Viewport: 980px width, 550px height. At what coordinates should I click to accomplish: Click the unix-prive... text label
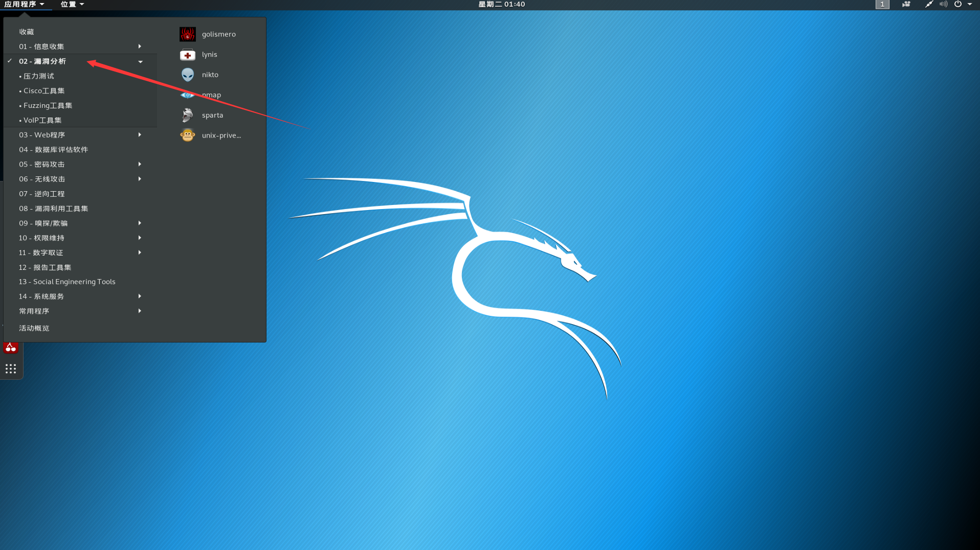[221, 135]
